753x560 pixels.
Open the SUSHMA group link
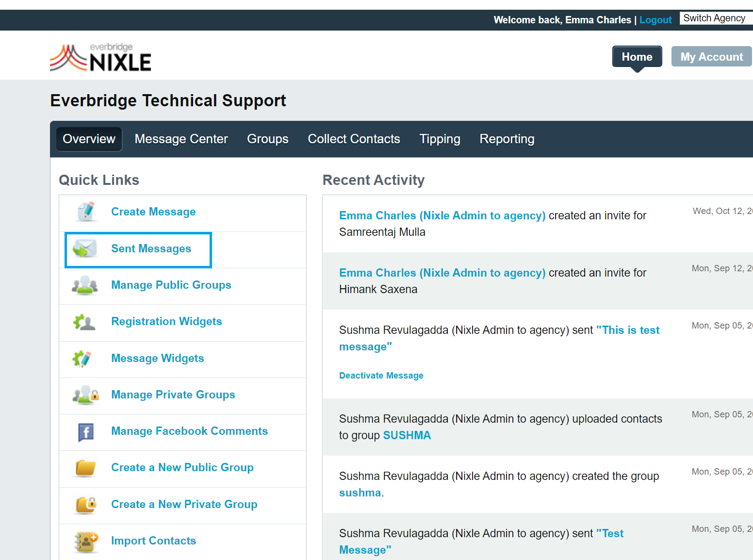(x=407, y=436)
